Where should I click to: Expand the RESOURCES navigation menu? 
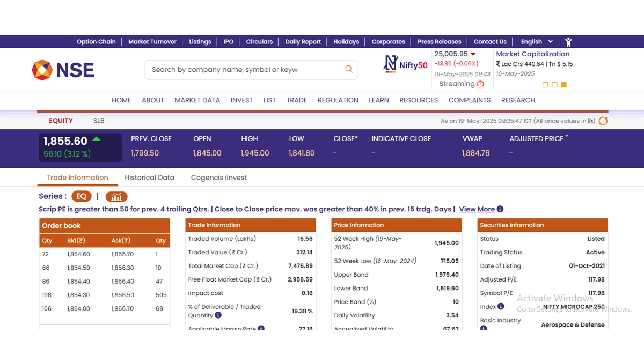click(x=419, y=100)
